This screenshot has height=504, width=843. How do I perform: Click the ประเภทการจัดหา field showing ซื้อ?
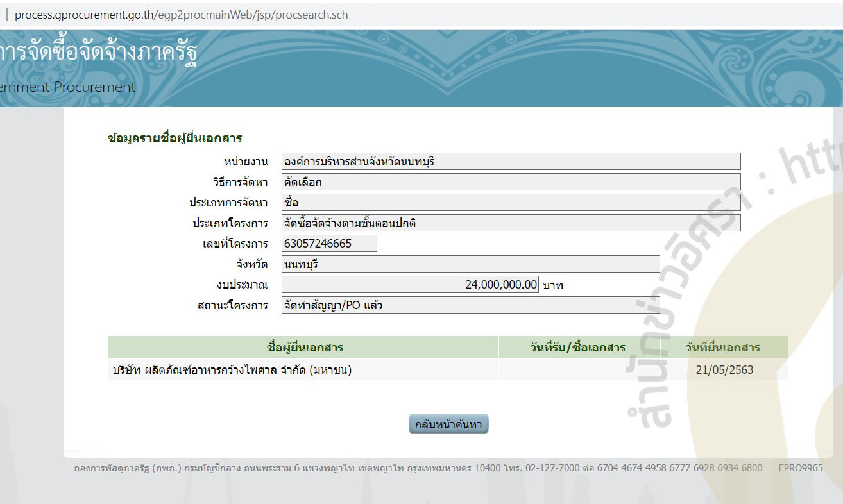(511, 203)
